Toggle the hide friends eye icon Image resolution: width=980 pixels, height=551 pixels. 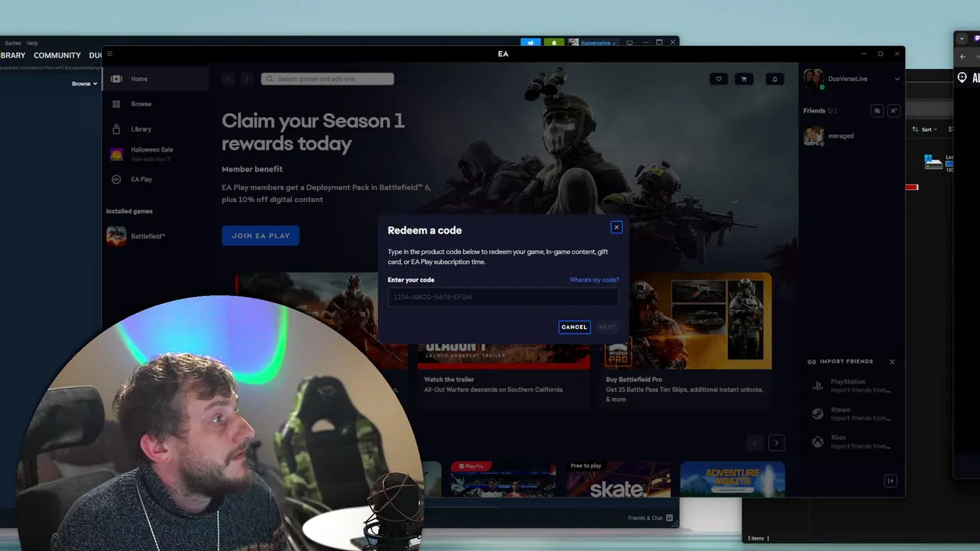(877, 111)
